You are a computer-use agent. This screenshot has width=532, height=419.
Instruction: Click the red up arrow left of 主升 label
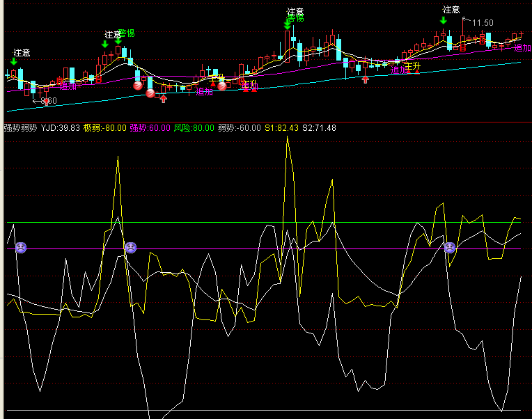(x=366, y=79)
